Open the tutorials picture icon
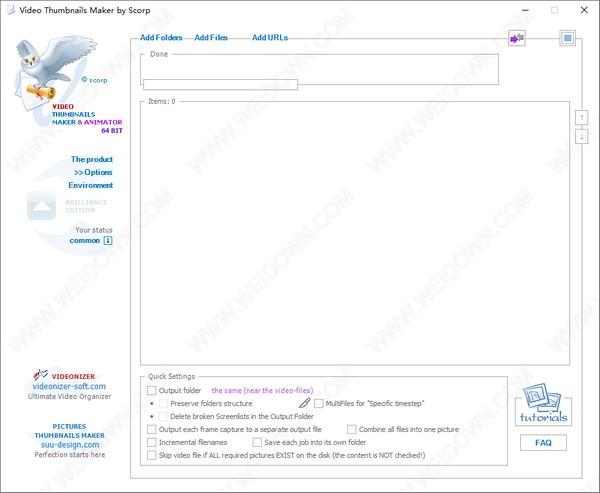The image size is (600, 493). pyautogui.click(x=543, y=405)
